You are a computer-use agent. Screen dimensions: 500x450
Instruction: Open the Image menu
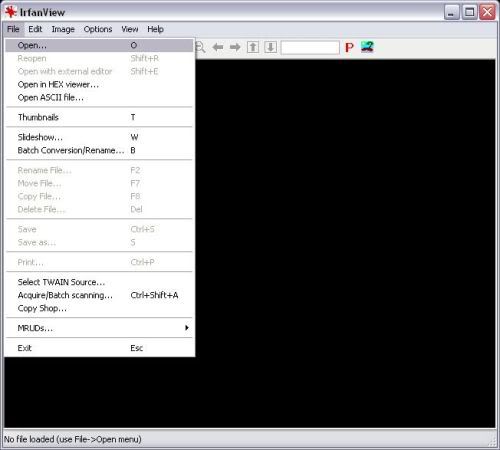click(x=63, y=29)
